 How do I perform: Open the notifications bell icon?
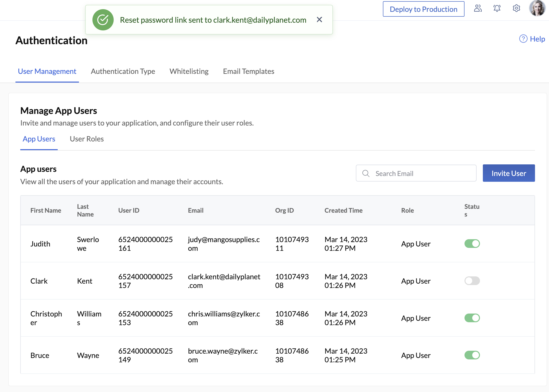tap(497, 9)
